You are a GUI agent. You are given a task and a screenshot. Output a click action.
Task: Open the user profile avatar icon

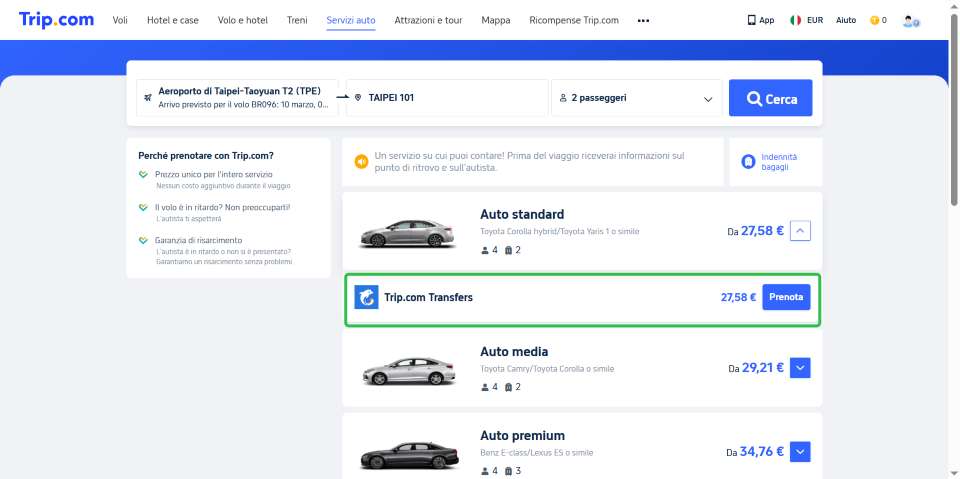910,20
